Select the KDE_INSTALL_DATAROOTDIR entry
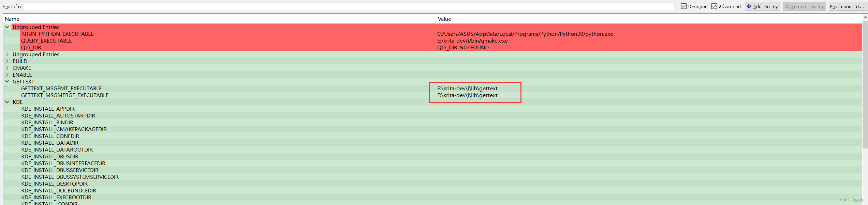868x205 pixels. point(57,149)
